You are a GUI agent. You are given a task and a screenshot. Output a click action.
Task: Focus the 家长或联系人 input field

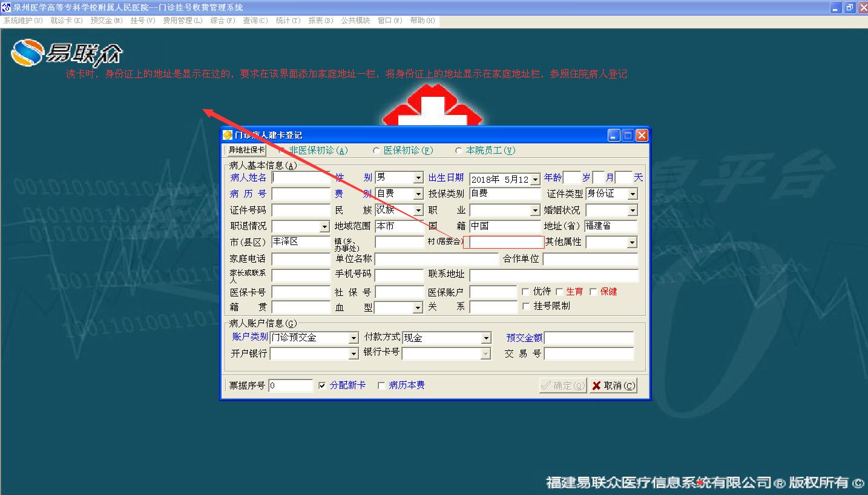pos(301,275)
